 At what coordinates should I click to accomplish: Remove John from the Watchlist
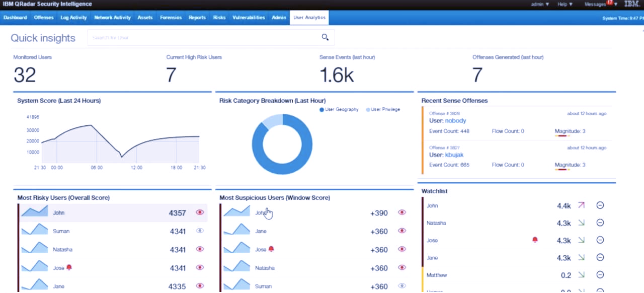tap(600, 205)
